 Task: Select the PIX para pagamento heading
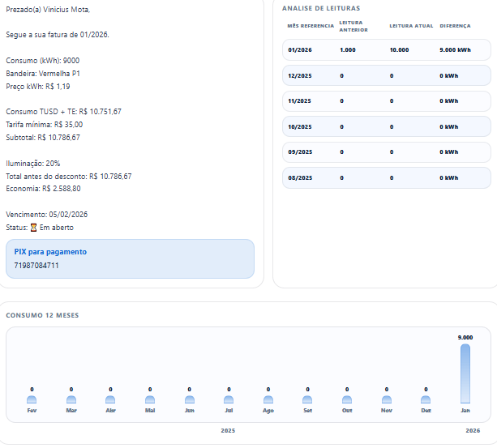(50, 252)
